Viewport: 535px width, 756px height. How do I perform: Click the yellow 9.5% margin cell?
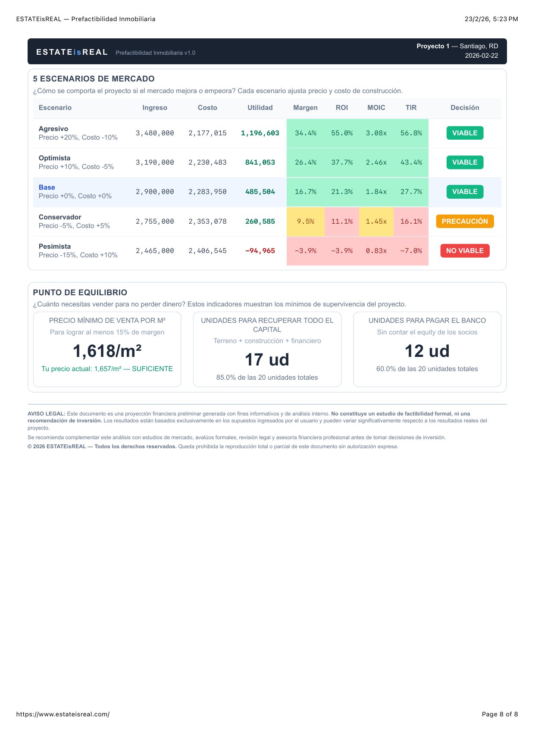coord(305,222)
